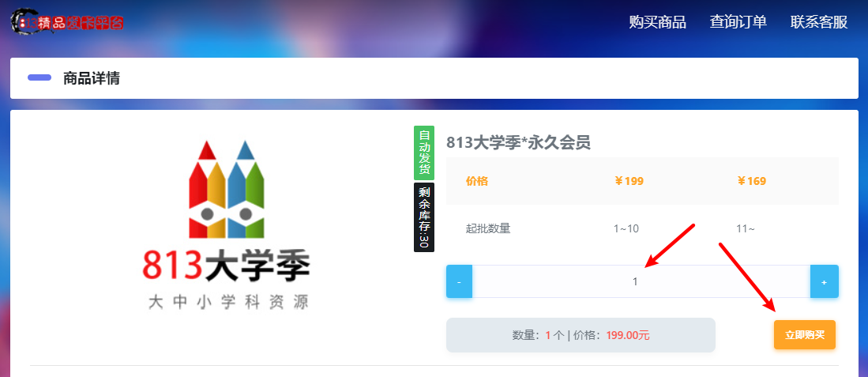Open 联系客服 in the top navigation
The height and width of the screenshot is (377, 868).
pyautogui.click(x=818, y=22)
